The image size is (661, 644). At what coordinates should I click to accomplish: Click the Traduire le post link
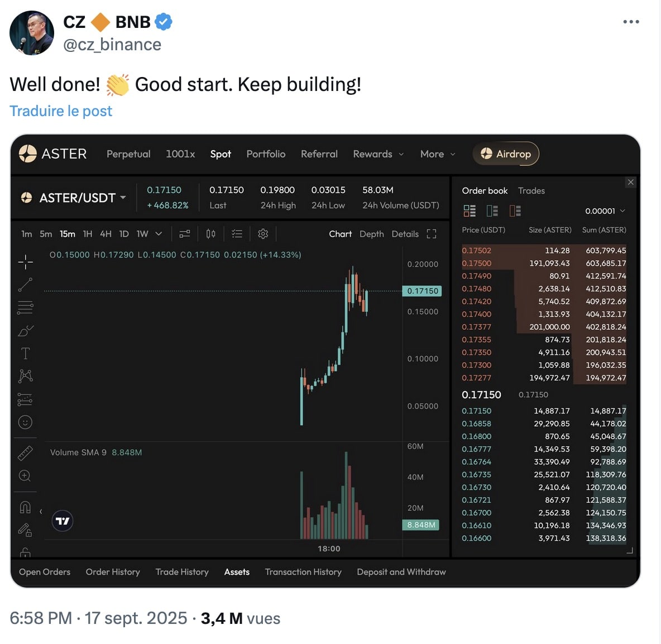click(x=61, y=111)
